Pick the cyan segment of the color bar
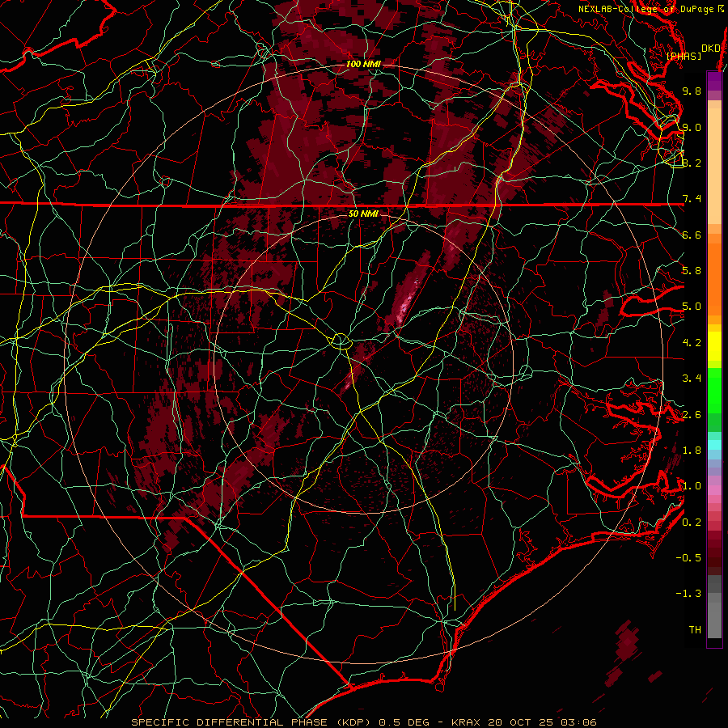The width and height of the screenshot is (728, 728). pyautogui.click(x=714, y=445)
